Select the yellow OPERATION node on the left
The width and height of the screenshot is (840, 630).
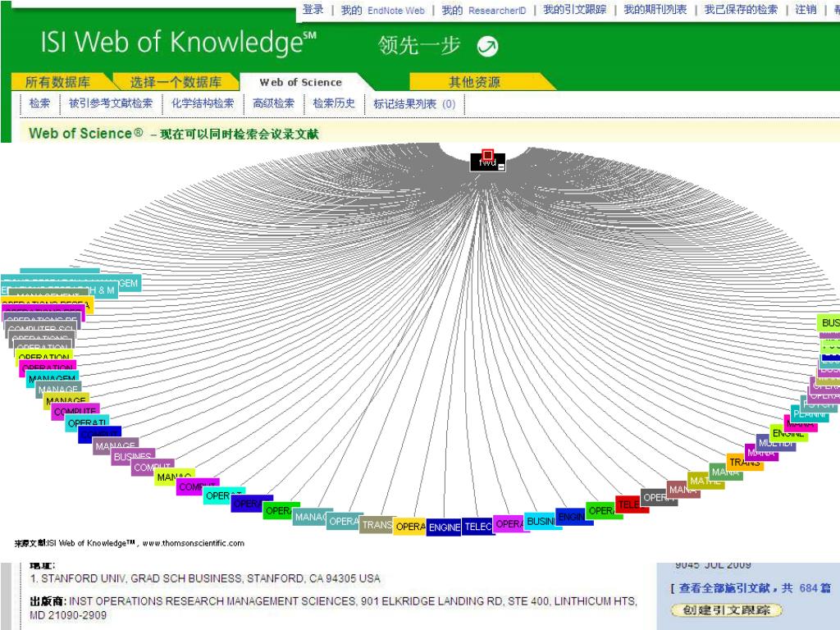click(x=43, y=356)
